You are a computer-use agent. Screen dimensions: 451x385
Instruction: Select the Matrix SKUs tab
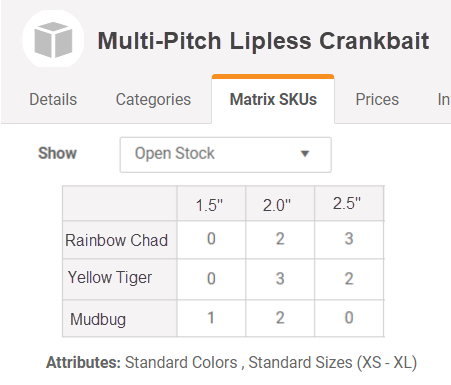tap(273, 99)
